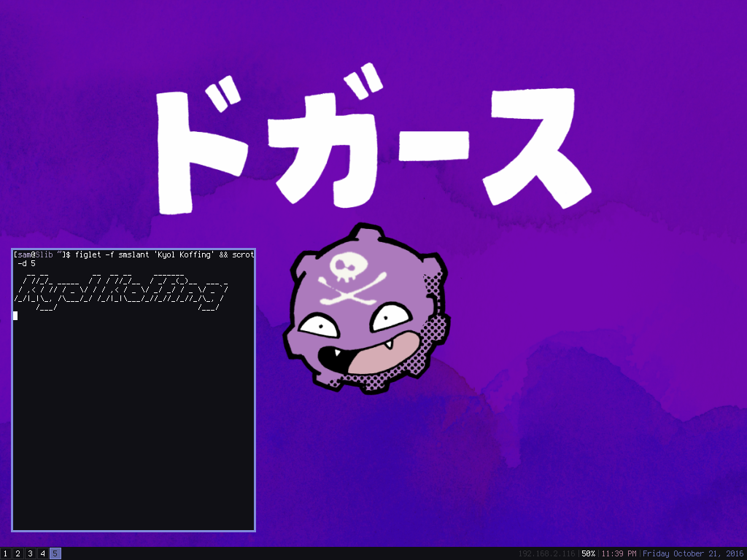
Task: Click the 50% status indicator
Action: (x=588, y=553)
